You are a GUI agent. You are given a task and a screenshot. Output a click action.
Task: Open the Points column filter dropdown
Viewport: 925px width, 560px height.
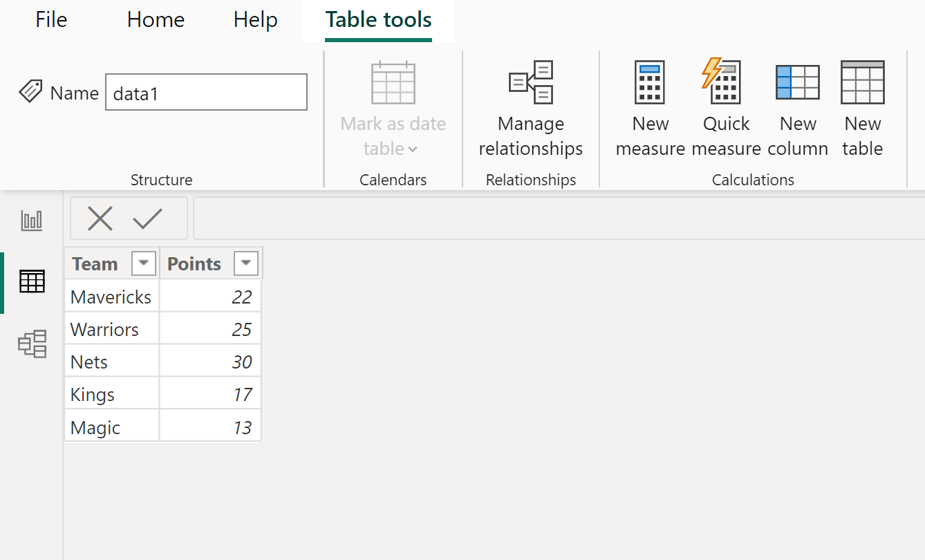[x=246, y=263]
